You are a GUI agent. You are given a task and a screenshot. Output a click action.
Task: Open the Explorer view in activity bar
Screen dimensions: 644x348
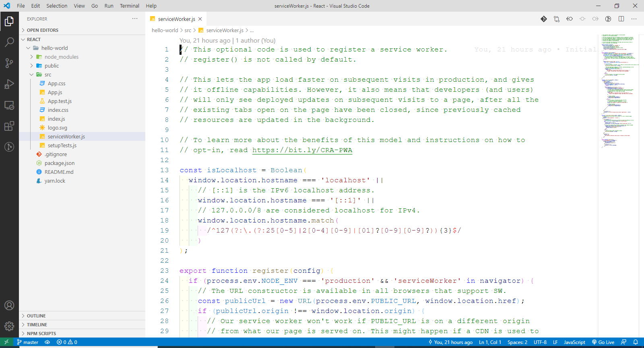click(x=9, y=21)
